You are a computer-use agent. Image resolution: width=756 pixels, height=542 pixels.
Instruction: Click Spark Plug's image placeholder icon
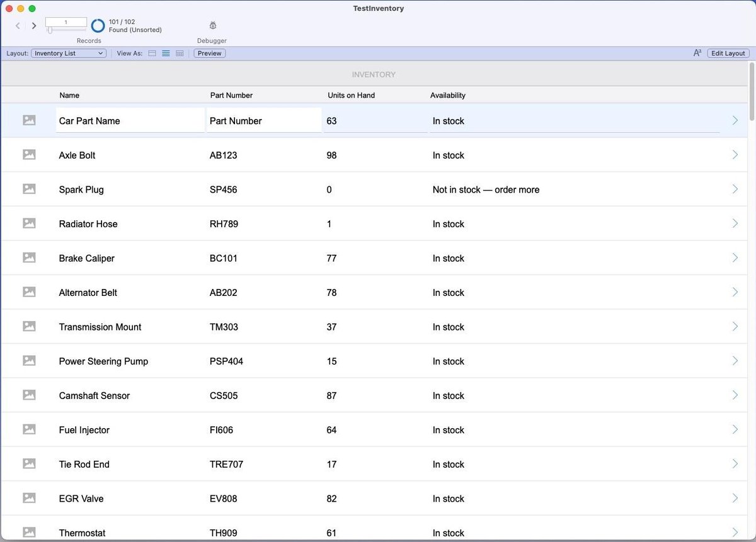pyautogui.click(x=29, y=188)
